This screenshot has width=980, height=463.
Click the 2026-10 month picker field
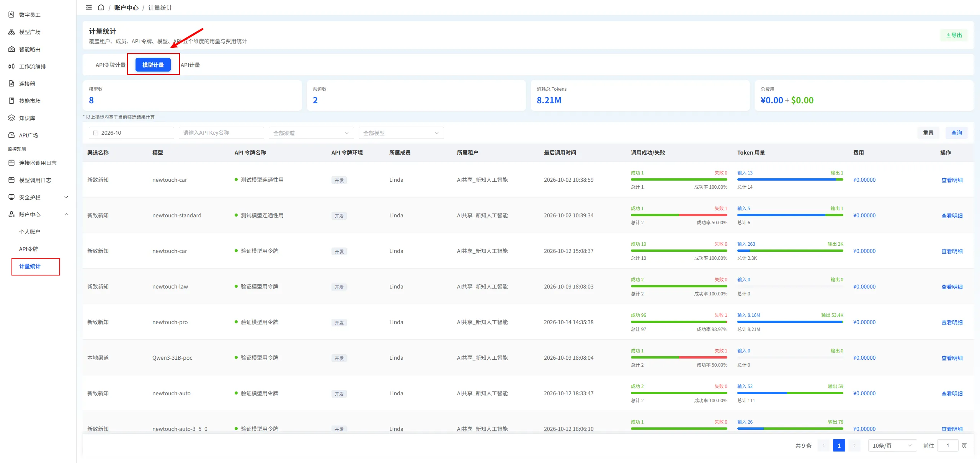(131, 133)
